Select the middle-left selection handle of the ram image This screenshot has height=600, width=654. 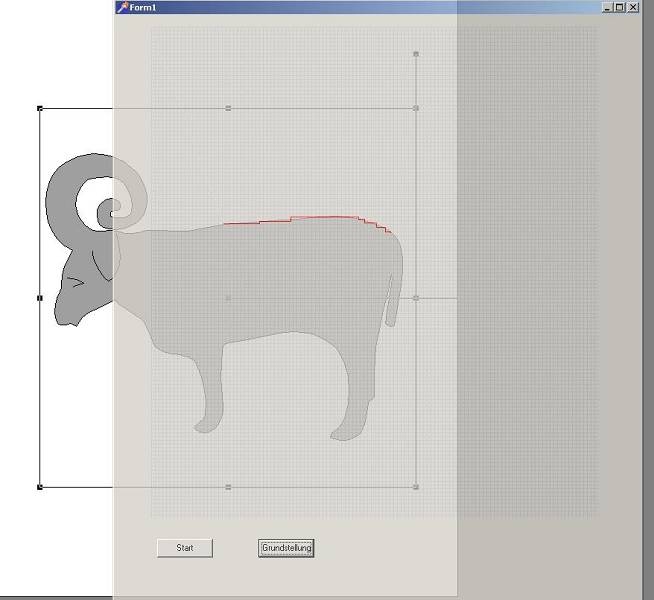[40, 298]
